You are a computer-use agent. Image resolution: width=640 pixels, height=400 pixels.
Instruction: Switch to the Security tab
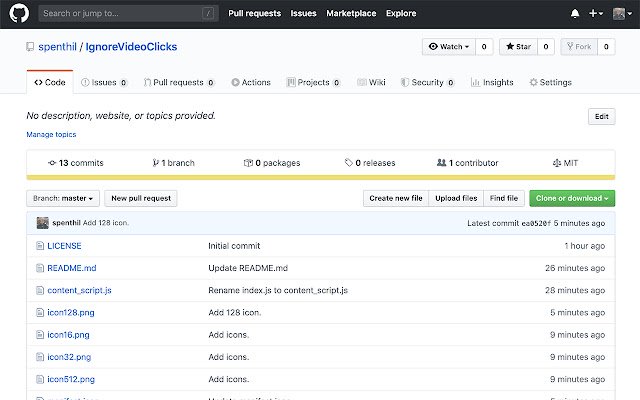click(427, 82)
